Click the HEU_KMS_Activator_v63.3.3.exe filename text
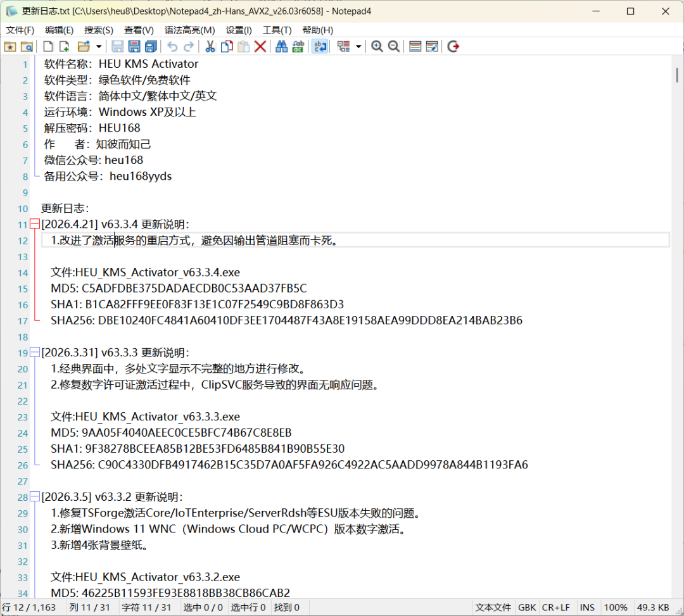Screen dimensions: 684x616 [x=158, y=417]
